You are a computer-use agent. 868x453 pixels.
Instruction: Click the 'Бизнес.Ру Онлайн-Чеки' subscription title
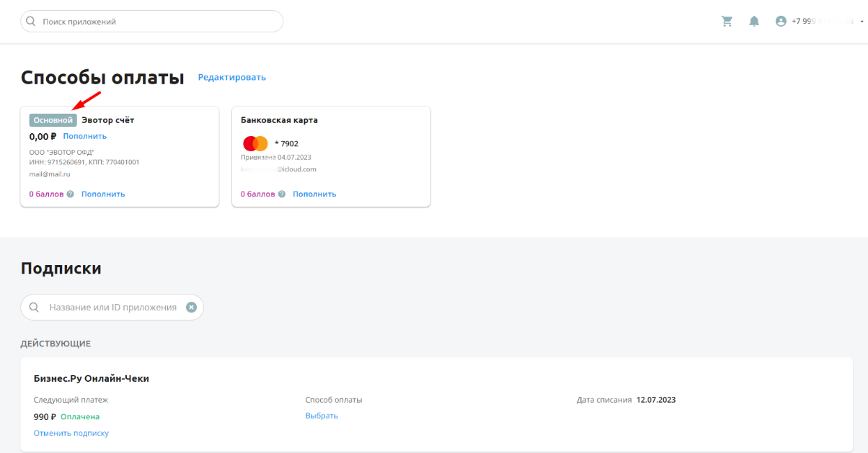pyautogui.click(x=92, y=378)
